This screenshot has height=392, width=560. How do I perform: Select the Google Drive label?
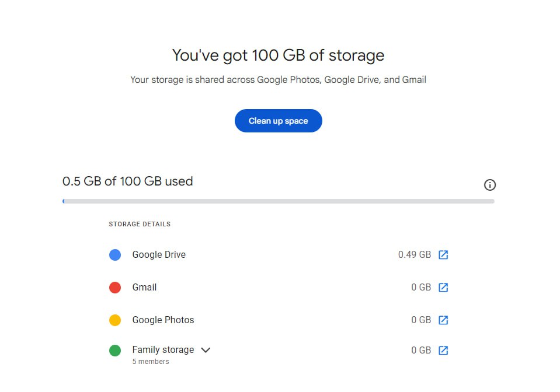pos(159,255)
